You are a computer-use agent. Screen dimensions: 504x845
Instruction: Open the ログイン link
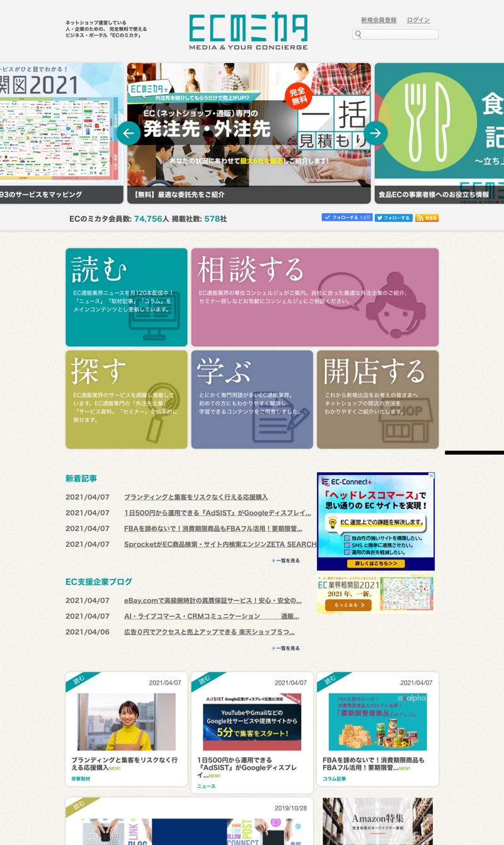pos(418,20)
